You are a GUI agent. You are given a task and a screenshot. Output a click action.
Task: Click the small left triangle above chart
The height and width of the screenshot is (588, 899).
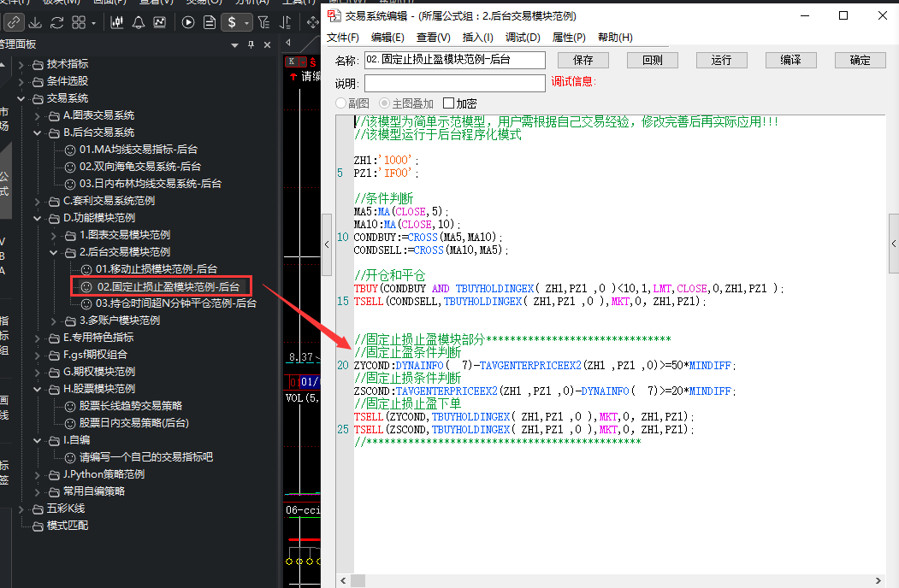pos(287,42)
